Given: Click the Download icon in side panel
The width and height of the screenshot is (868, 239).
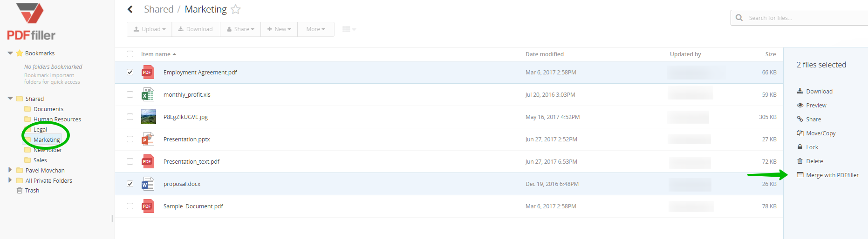Looking at the screenshot, I should coord(800,91).
